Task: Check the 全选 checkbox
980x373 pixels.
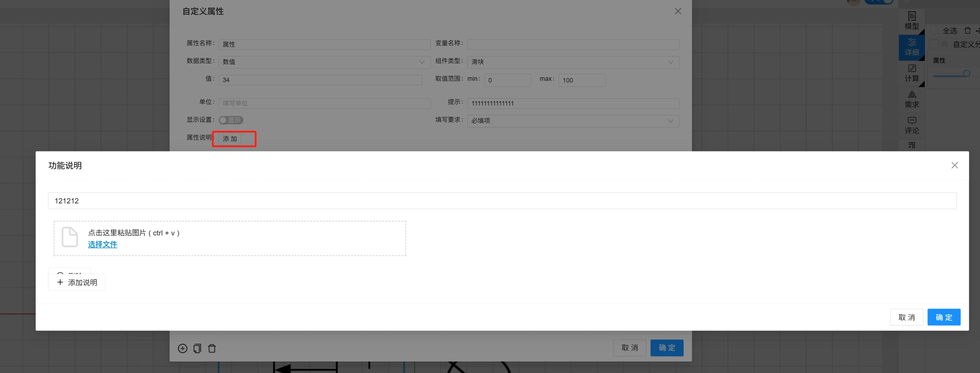Action: 934,30
